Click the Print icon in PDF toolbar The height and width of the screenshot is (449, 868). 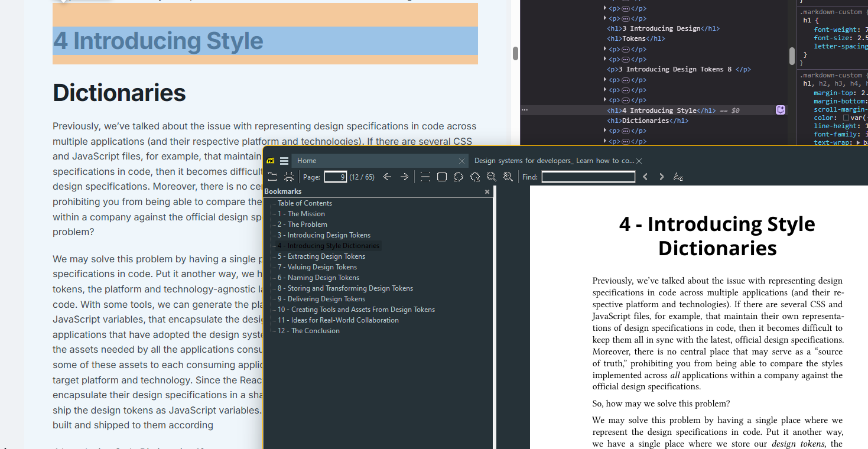[289, 177]
